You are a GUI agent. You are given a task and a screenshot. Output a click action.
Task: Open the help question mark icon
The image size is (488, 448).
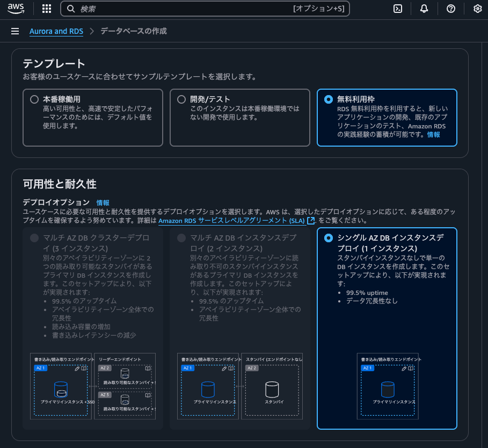pos(450,9)
